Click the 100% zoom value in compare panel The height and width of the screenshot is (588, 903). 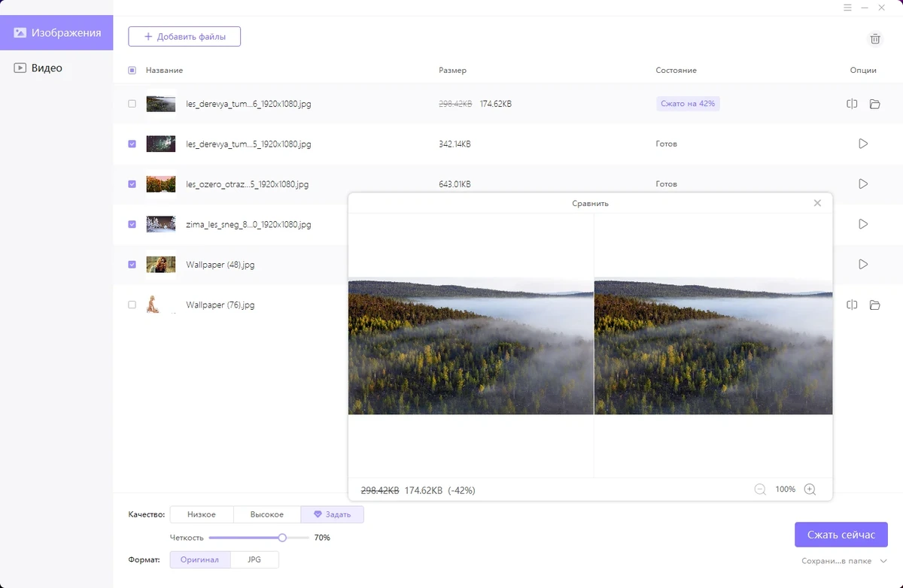(785, 489)
